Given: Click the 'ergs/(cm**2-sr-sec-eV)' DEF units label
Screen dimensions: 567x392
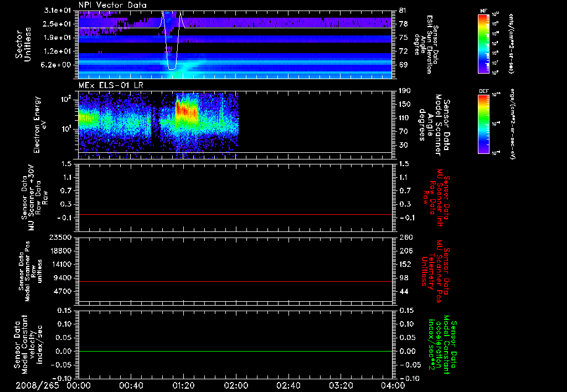Looking at the screenshot, I should coord(512,124).
